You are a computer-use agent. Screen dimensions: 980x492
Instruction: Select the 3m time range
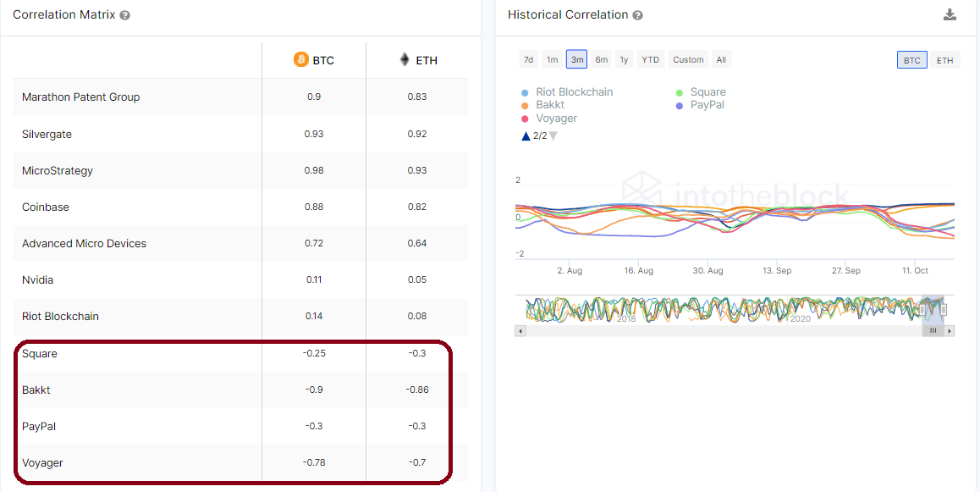pos(577,60)
